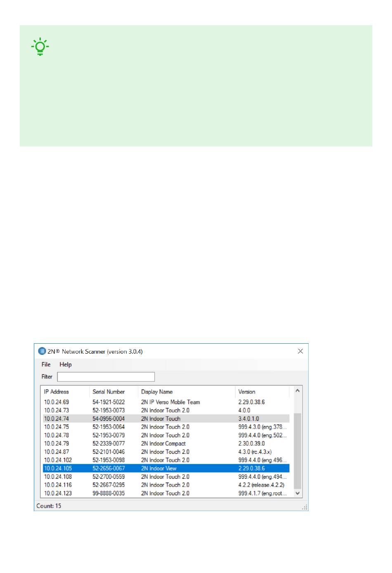Select the row with IP 10.0.24.102
Image resolution: width=392 pixels, height=573 pixels.
pyautogui.click(x=166, y=460)
